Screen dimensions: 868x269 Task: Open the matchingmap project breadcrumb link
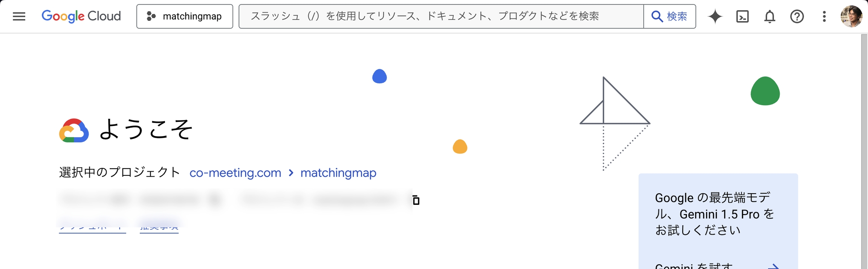[x=338, y=173]
